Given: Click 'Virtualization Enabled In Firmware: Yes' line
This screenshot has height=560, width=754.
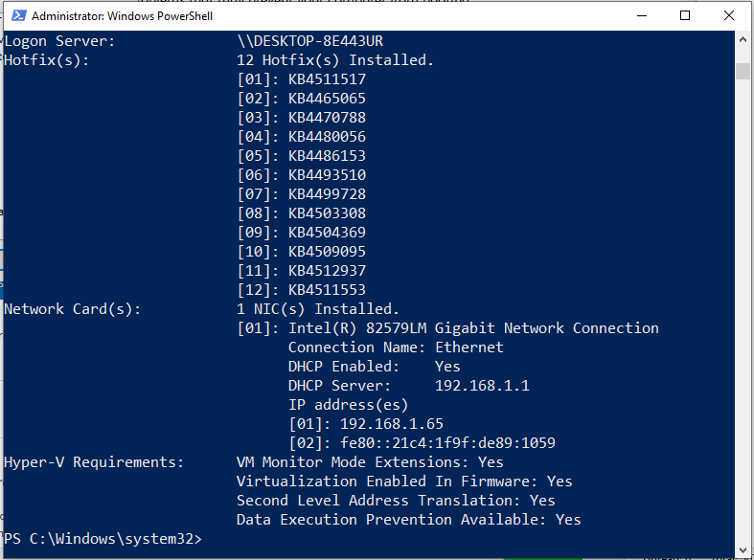Looking at the screenshot, I should coord(404,482).
